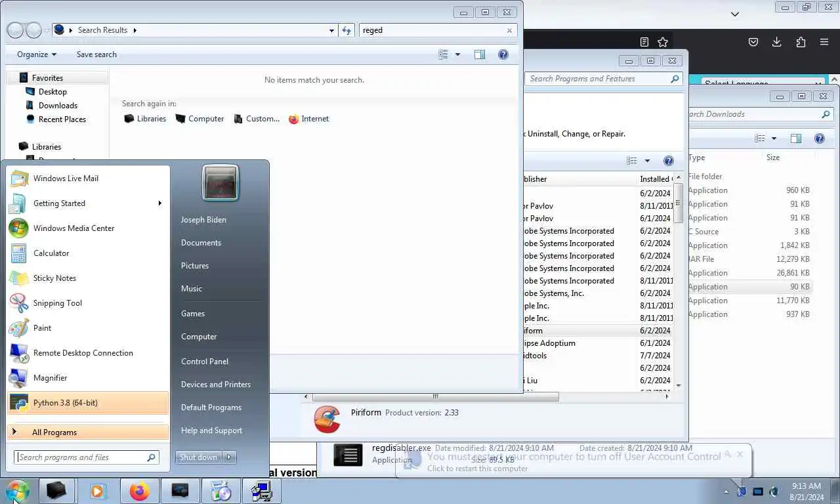Click the restart computer notification message
Screen dimensions: 840x504
[x=477, y=469]
